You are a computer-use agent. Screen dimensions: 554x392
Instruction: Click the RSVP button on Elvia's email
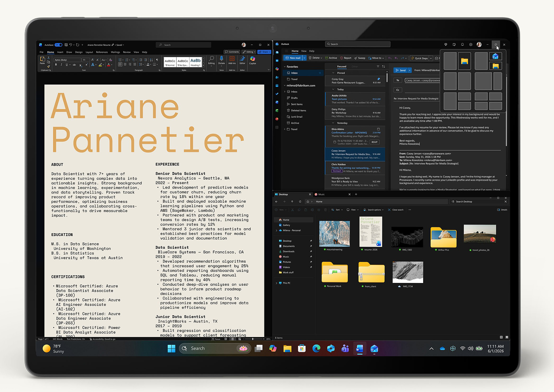pyautogui.click(x=375, y=142)
